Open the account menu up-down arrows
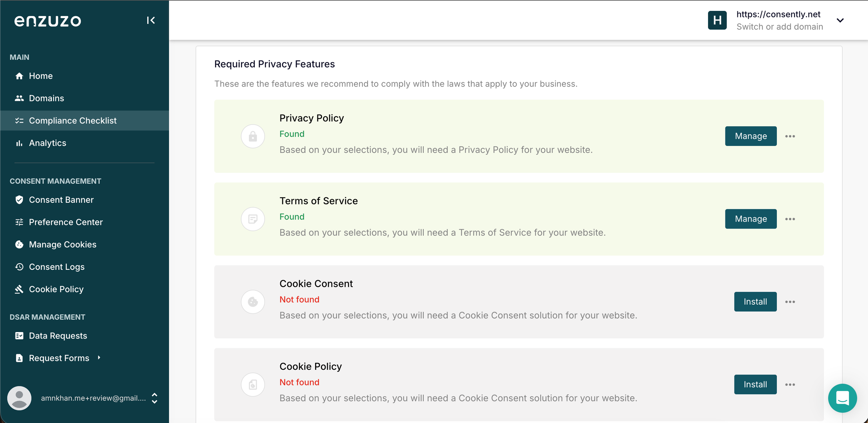 154,398
